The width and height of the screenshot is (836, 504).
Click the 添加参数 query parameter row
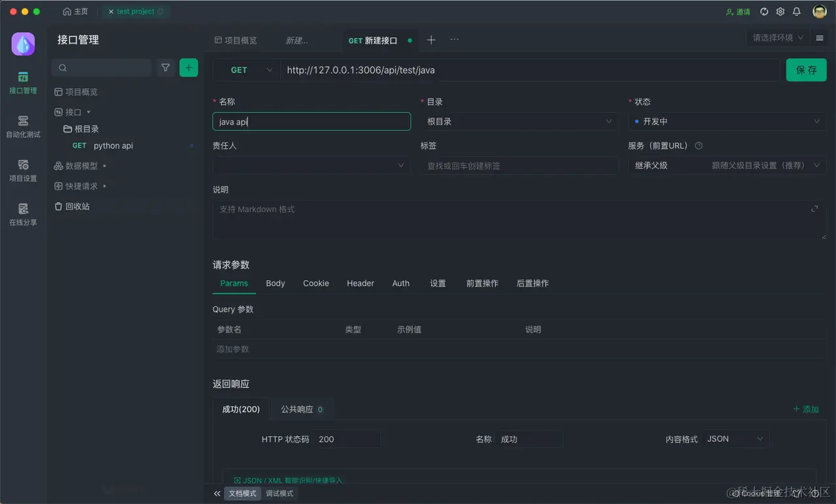(519, 349)
